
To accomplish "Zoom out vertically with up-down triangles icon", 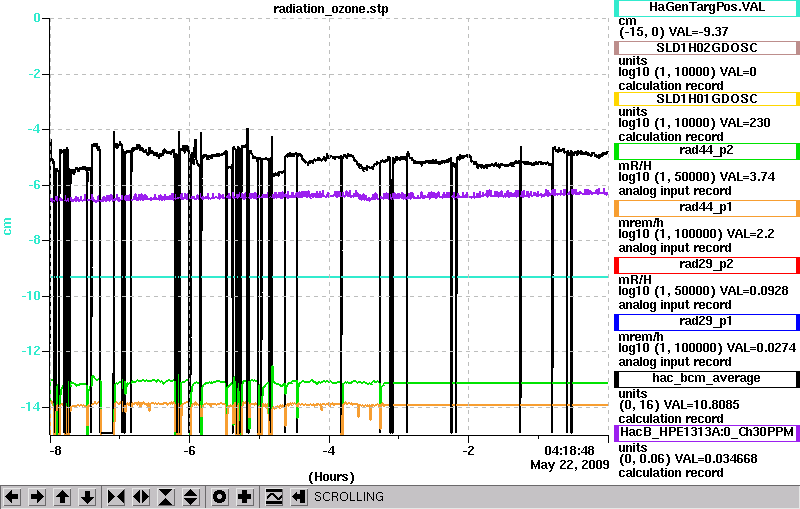I will [x=191, y=497].
